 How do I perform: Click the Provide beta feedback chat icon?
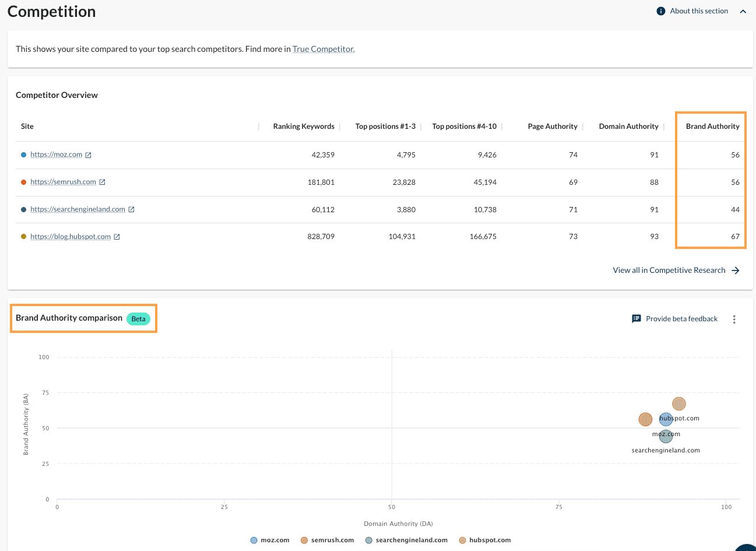pos(637,319)
